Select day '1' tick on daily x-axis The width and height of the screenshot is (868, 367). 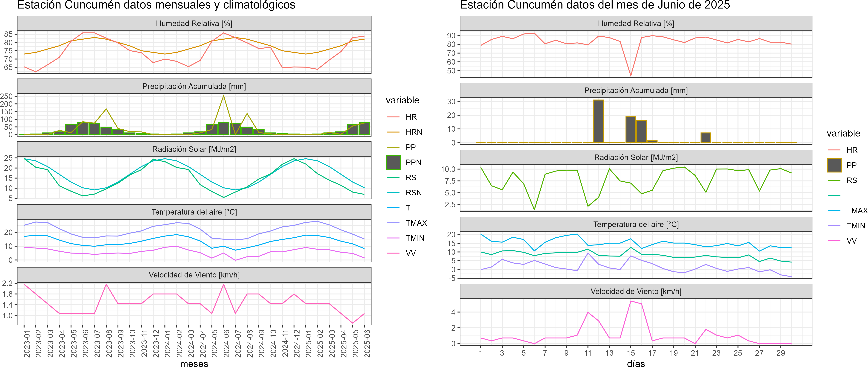[x=480, y=353]
